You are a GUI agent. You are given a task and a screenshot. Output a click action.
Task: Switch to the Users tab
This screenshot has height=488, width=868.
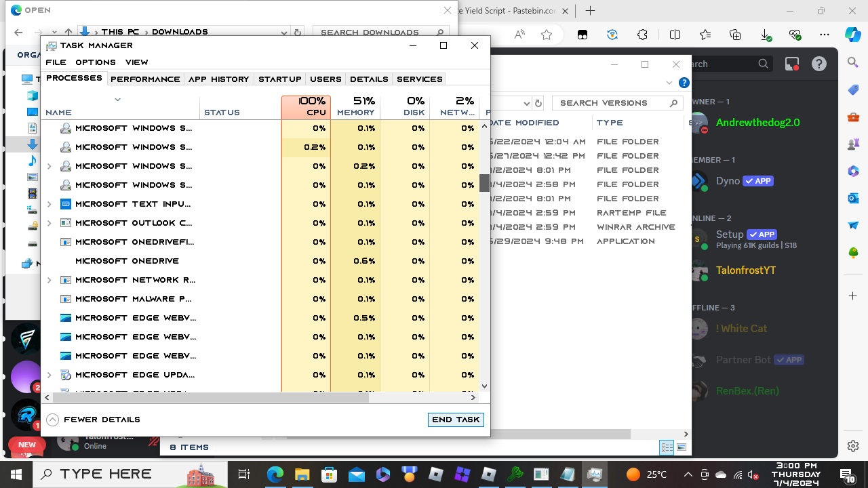click(325, 79)
